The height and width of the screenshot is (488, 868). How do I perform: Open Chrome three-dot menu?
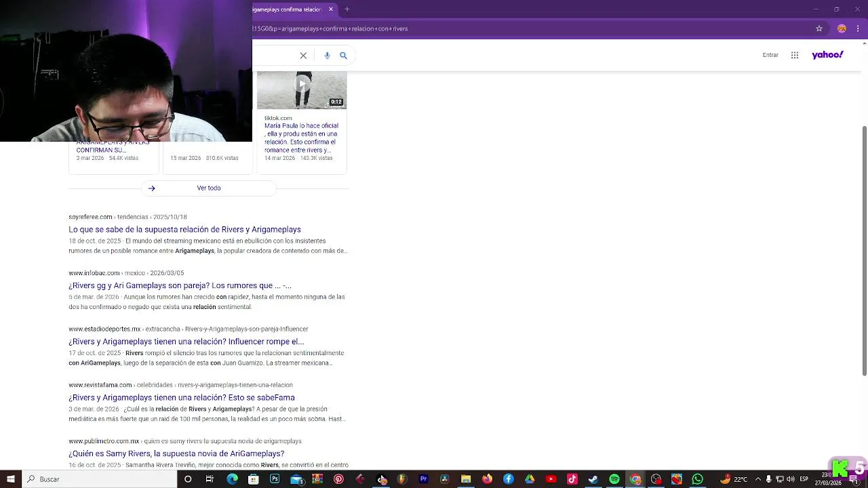(858, 28)
